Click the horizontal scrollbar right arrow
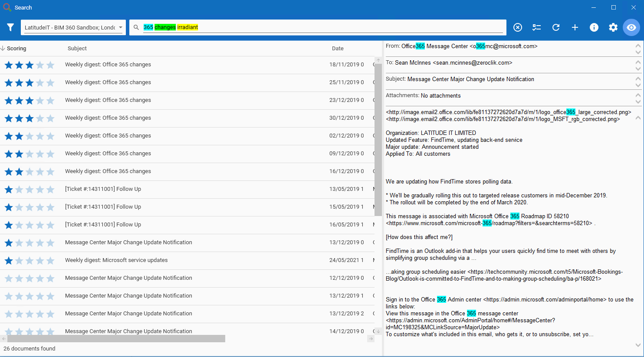This screenshot has width=644, height=357. (x=371, y=338)
